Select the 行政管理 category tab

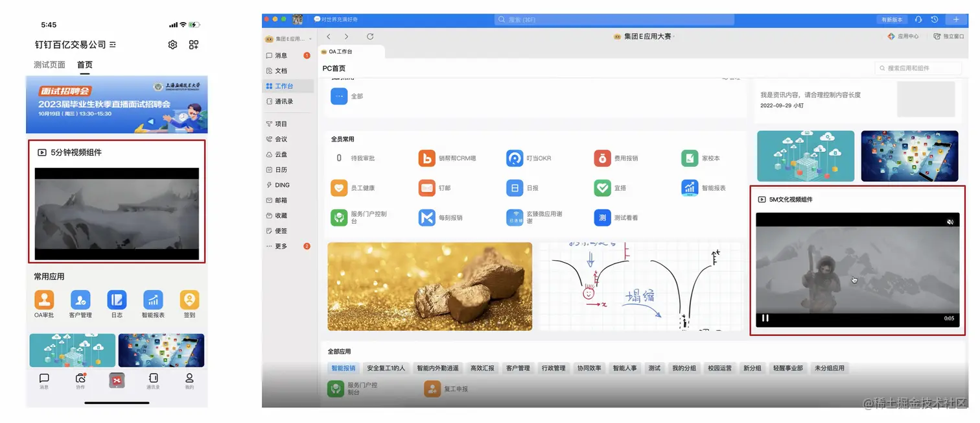click(554, 369)
